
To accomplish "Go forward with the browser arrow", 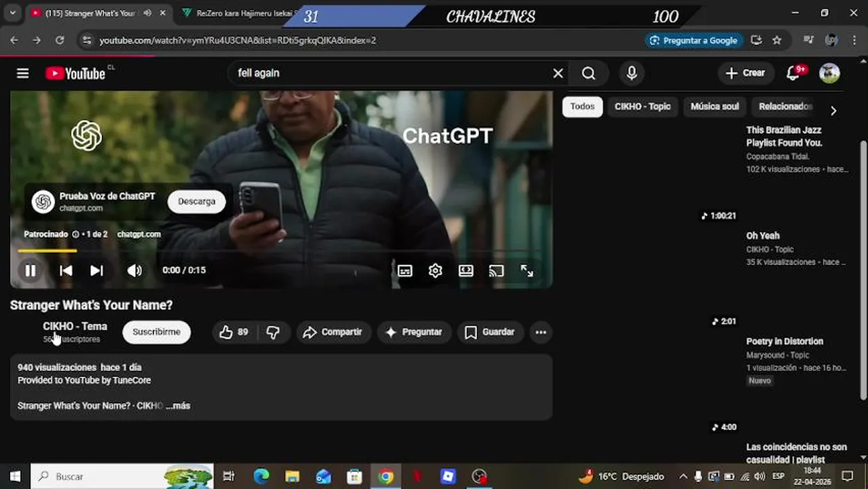I will [x=37, y=41].
